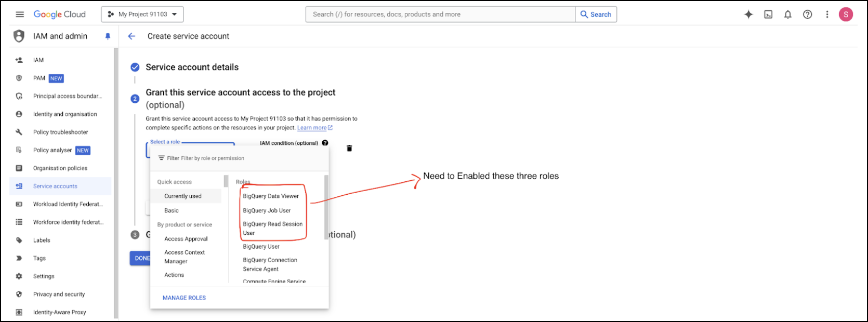Image resolution: width=868 pixels, height=322 pixels.
Task: Select the BigQuery Data Viewer role
Action: pyautogui.click(x=271, y=196)
